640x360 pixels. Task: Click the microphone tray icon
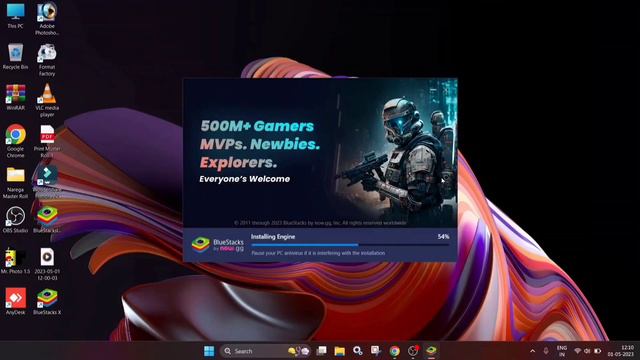[x=546, y=351]
